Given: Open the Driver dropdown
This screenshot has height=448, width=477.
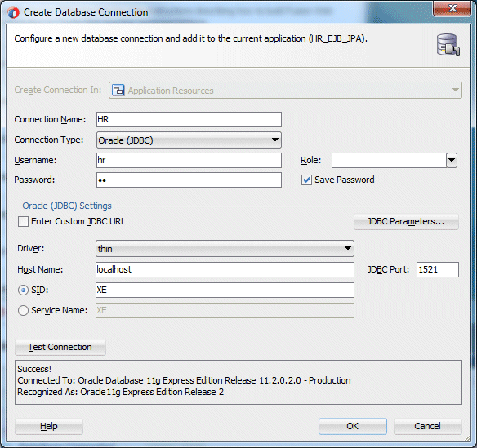Looking at the screenshot, I should coord(225,249).
